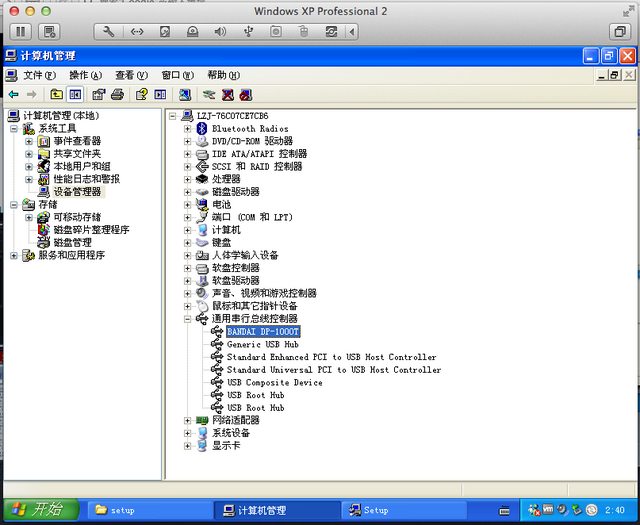The image size is (640, 525).
Task: Click the 开始 Start button
Action: tap(38, 509)
